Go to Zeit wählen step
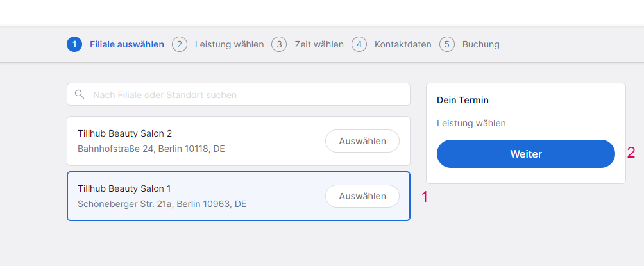Screen dimensions: 644x266 tap(319, 44)
